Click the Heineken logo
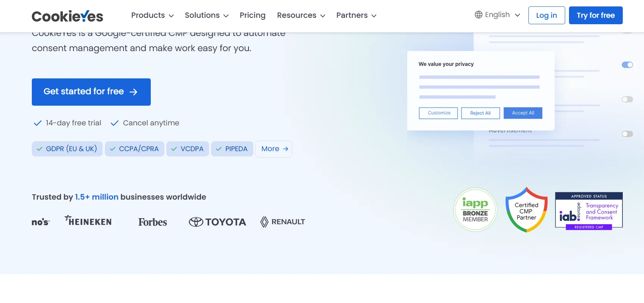The height and width of the screenshot is (303, 644). (x=88, y=221)
